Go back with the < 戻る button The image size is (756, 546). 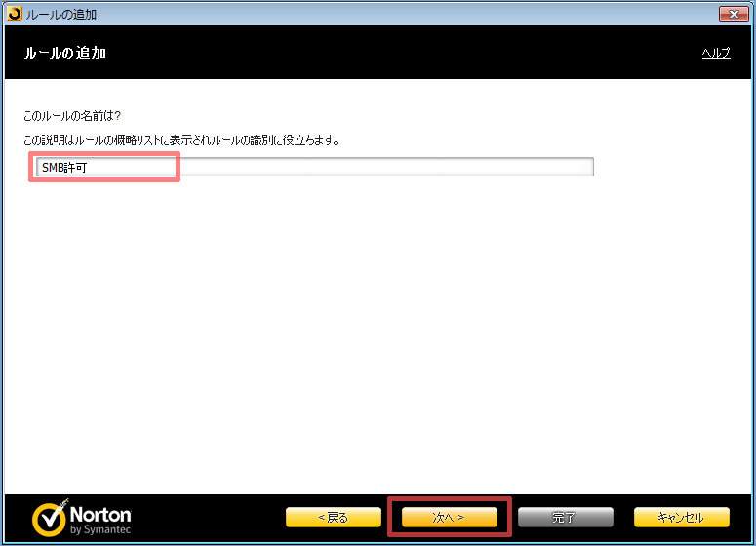coord(333,518)
